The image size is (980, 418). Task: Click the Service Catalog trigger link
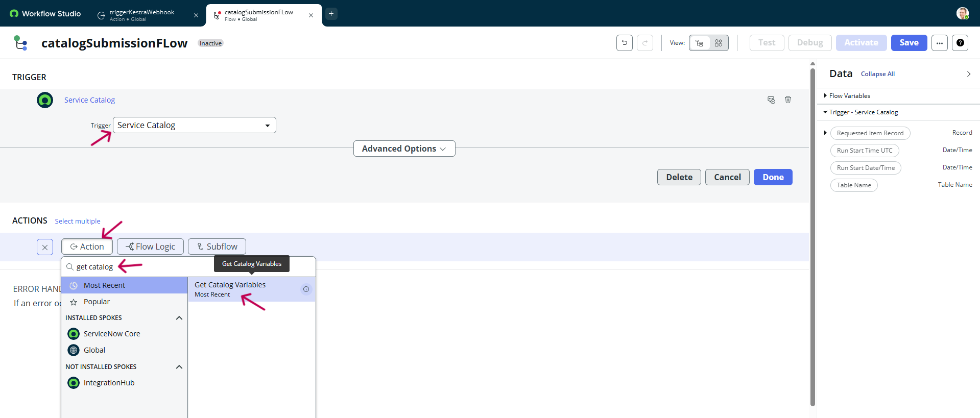point(89,100)
